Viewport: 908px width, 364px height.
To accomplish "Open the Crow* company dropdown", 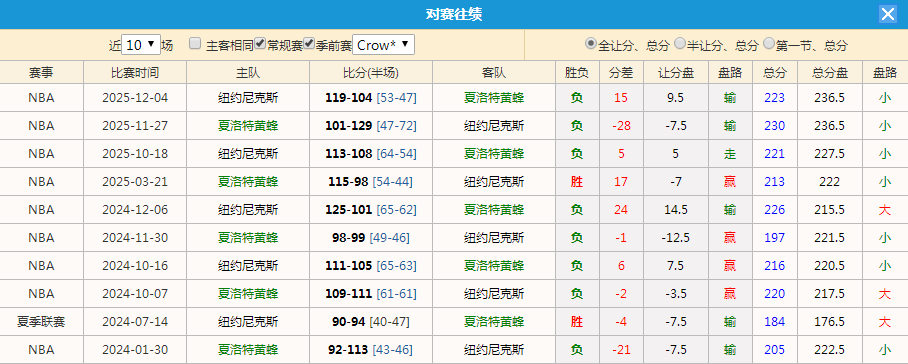I will pyautogui.click(x=383, y=45).
